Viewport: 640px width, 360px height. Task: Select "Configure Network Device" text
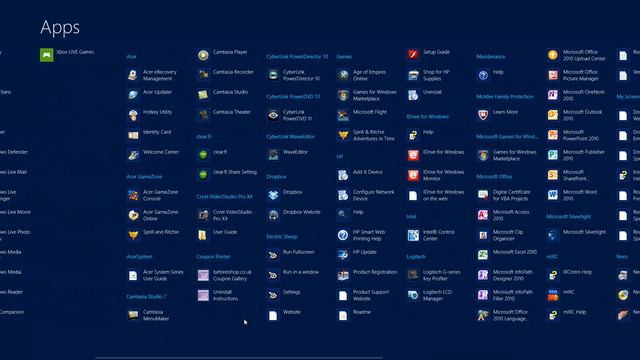(373, 195)
